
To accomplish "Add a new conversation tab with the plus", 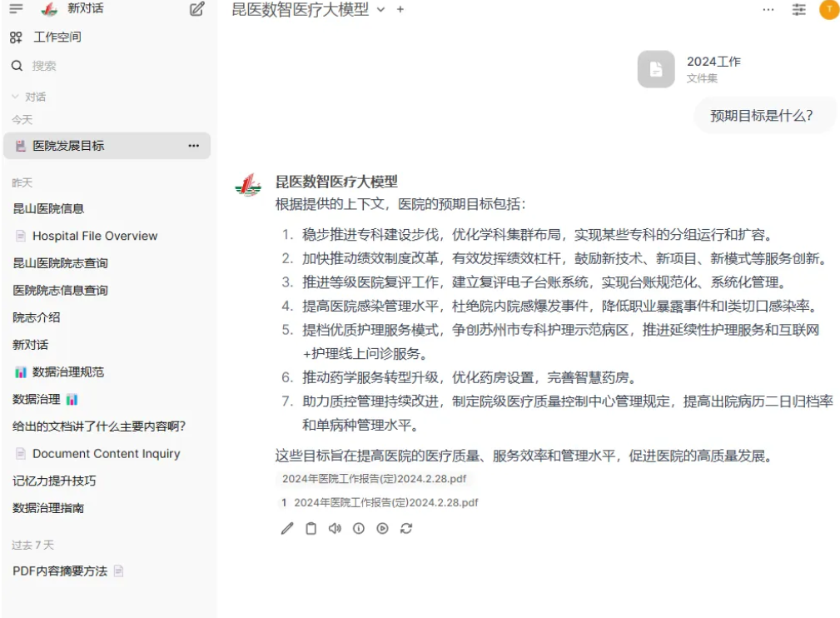I will click(400, 10).
